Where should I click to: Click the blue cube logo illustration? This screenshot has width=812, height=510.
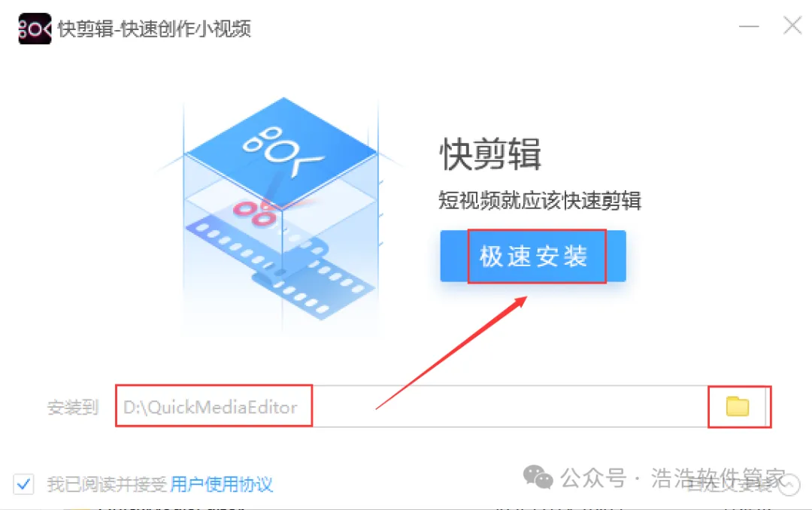pos(282,153)
